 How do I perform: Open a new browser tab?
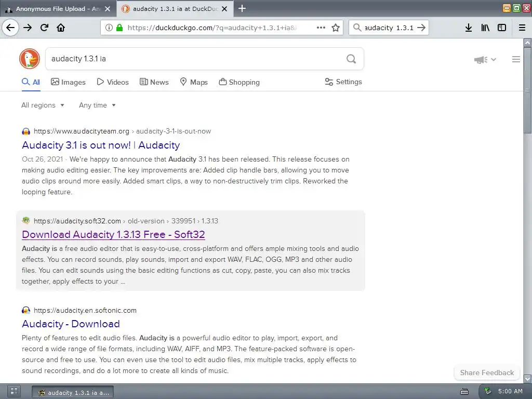pos(242,8)
